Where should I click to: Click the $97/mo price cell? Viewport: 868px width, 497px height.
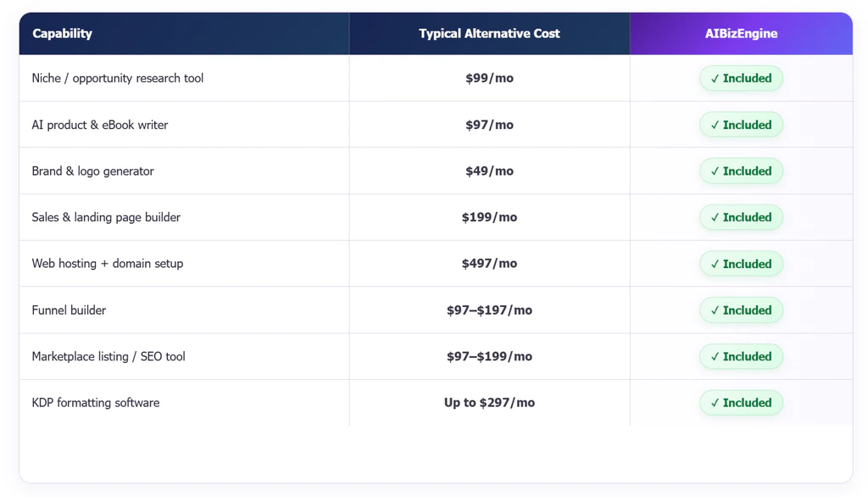pos(489,125)
